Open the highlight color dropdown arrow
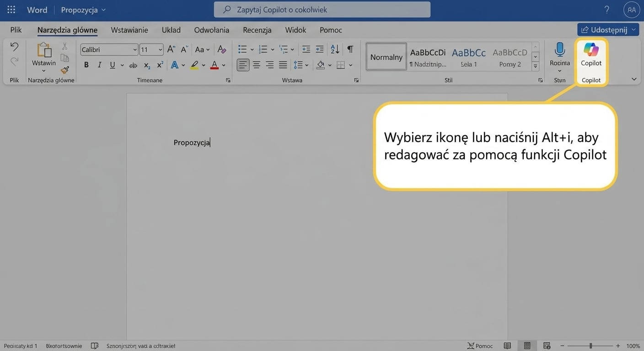This screenshot has height=351, width=644. coord(204,65)
